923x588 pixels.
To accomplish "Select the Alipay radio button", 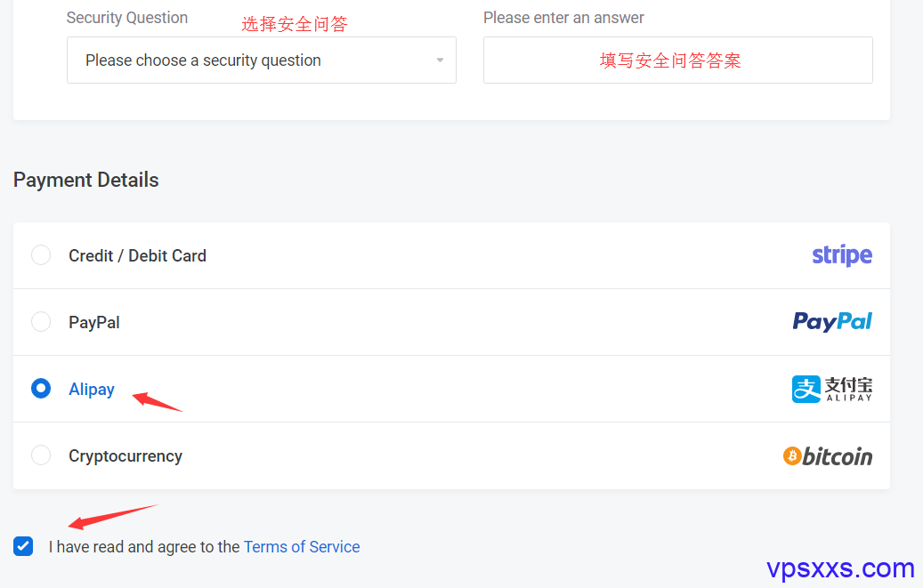I will pyautogui.click(x=41, y=389).
